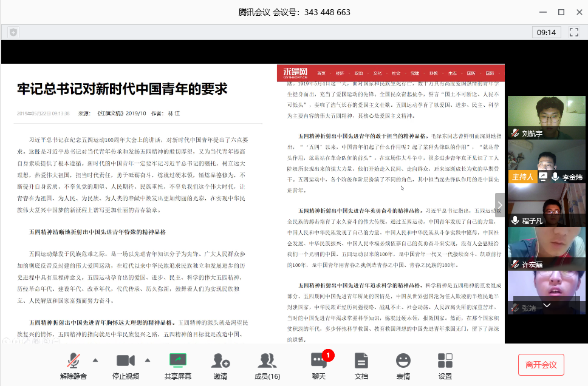Unmute microphone with 解除静音 button
The image size is (588, 386).
(73, 365)
